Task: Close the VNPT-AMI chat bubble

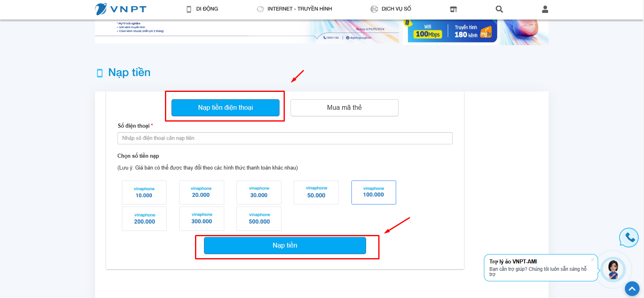Action: [592, 259]
